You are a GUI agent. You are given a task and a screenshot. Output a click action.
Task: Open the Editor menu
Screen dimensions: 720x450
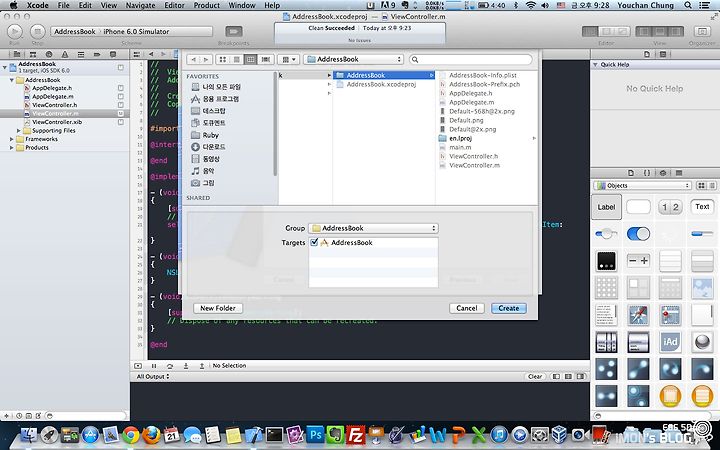click(174, 5)
